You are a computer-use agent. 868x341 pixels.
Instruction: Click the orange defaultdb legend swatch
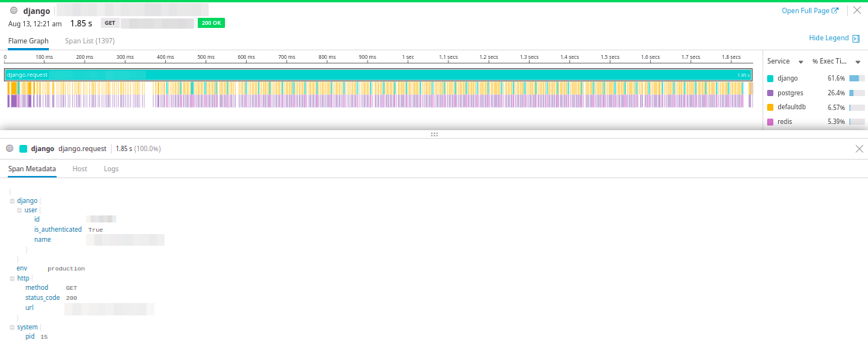pyautogui.click(x=770, y=107)
